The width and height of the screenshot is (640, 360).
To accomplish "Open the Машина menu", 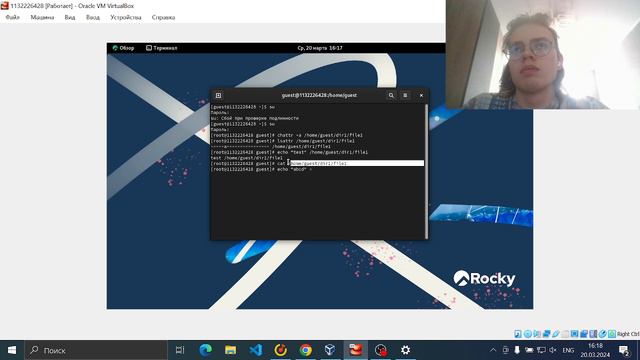I will (x=42, y=17).
